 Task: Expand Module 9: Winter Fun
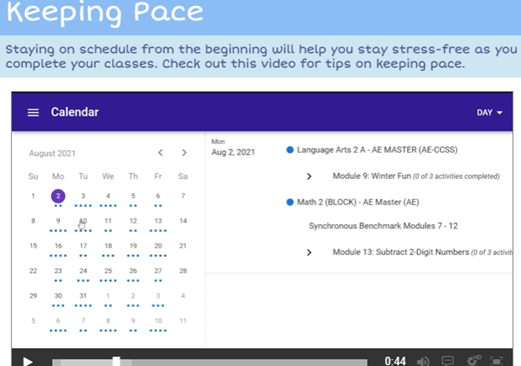coord(309,176)
